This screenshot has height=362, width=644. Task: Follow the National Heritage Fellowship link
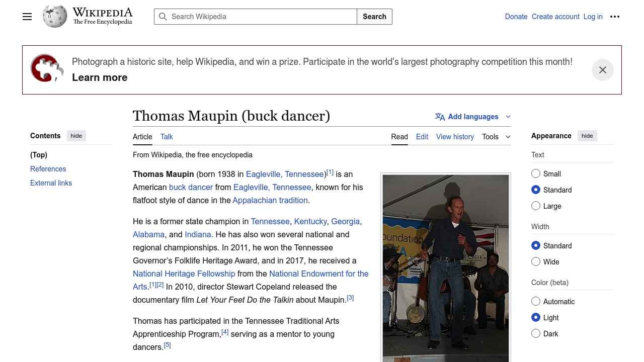[x=184, y=274]
